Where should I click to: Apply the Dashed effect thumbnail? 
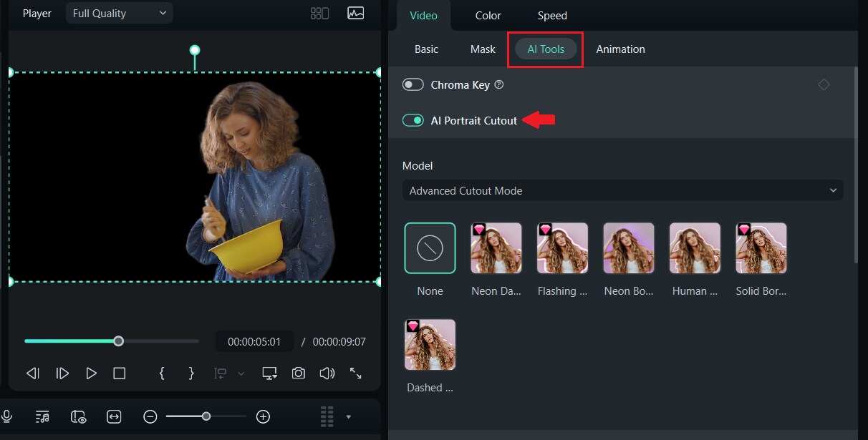point(430,345)
